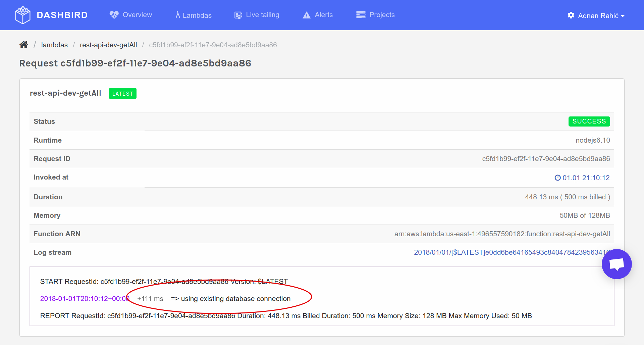This screenshot has height=345, width=644.
Task: Click the REPORT RequestId log line
Action: click(x=286, y=316)
